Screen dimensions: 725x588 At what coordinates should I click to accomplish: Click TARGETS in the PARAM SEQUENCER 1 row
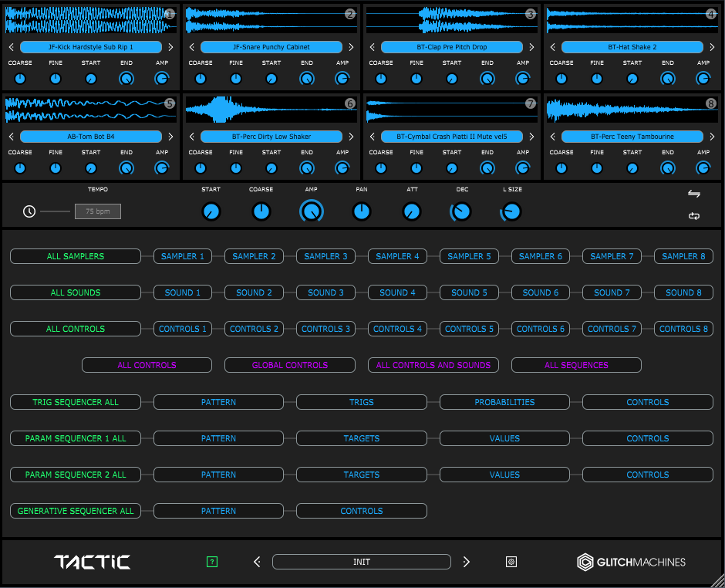click(362, 438)
